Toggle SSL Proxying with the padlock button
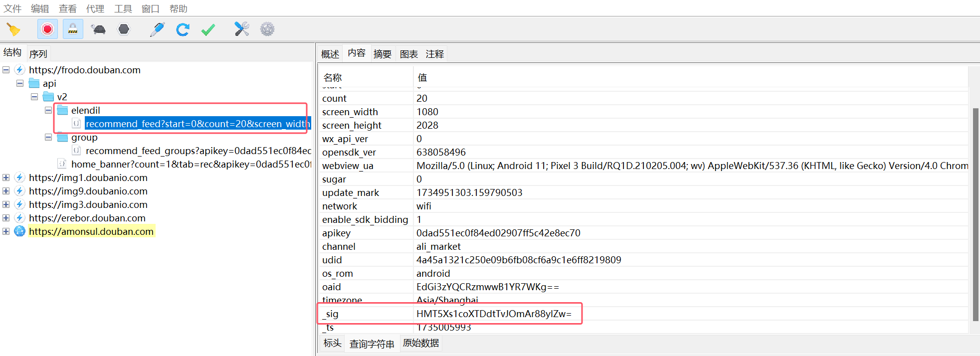 tap(73, 29)
